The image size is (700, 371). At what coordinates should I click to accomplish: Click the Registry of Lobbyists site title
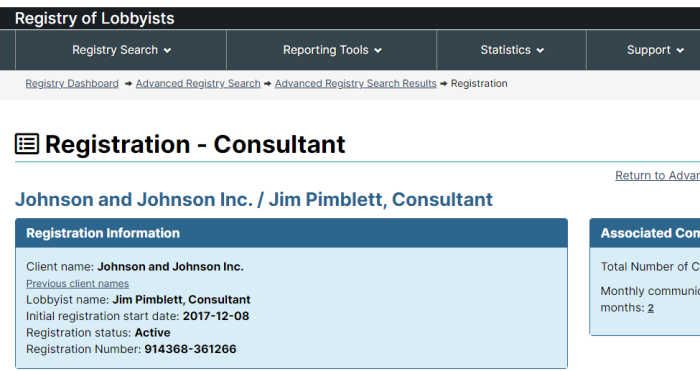coord(95,18)
